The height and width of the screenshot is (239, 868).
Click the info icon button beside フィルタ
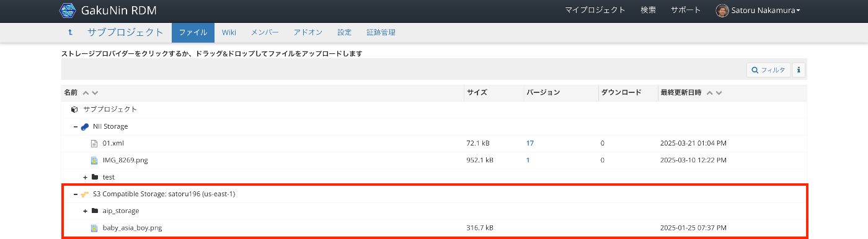click(799, 70)
